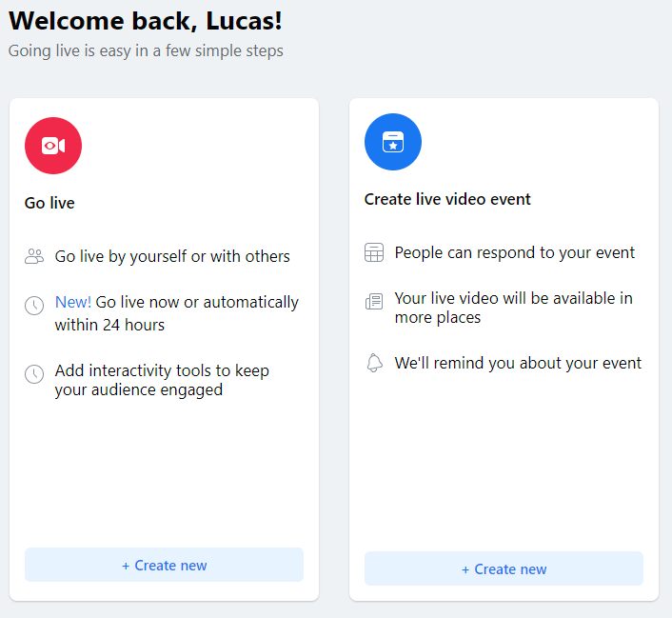Click Go live by yourself or with others text

click(x=172, y=256)
